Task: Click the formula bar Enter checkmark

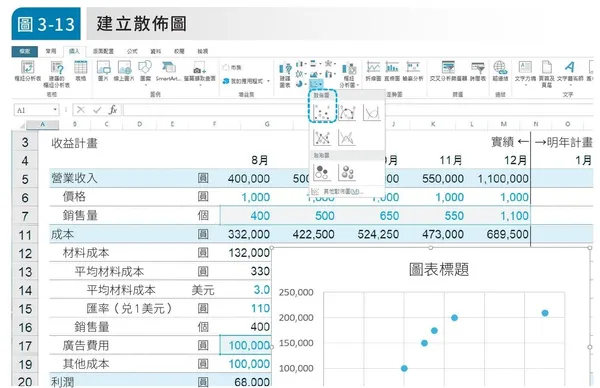Action: pos(97,110)
